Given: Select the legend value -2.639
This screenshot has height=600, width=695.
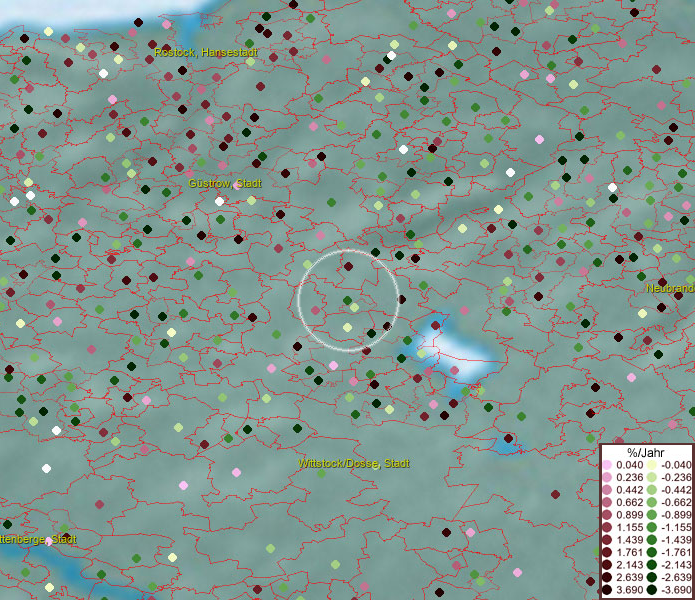Looking at the screenshot, I should [x=676, y=577].
